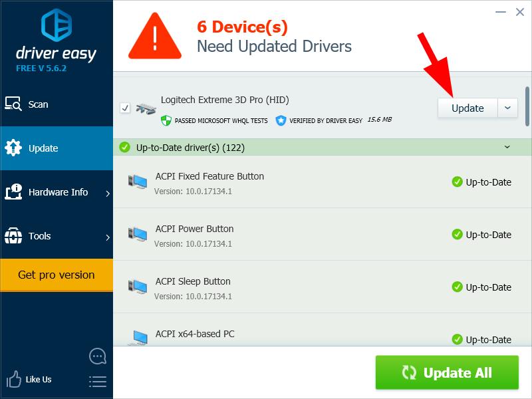532x399 pixels.
Task: Click the Logitech joystick device icon
Action: [146, 109]
